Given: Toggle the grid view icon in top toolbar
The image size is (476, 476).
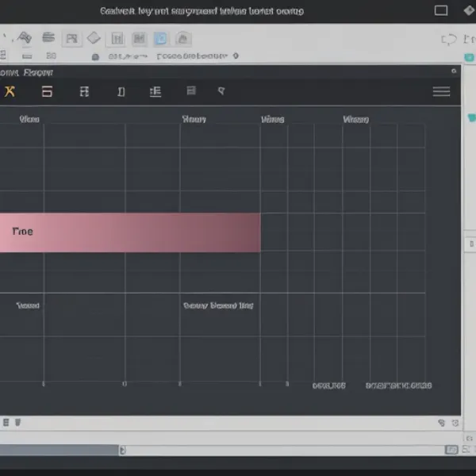Looking at the screenshot, I should click(117, 38).
